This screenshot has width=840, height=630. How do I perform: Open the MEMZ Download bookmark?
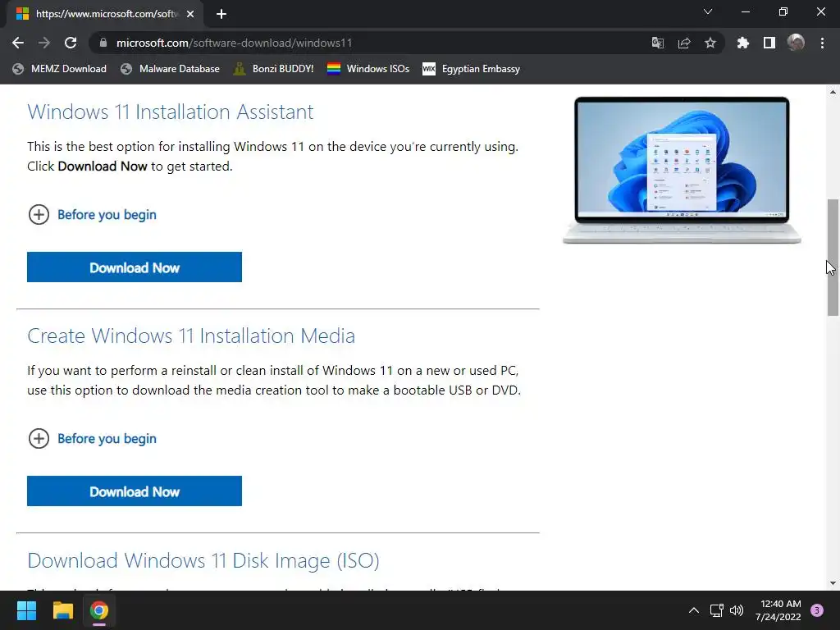[x=59, y=69]
